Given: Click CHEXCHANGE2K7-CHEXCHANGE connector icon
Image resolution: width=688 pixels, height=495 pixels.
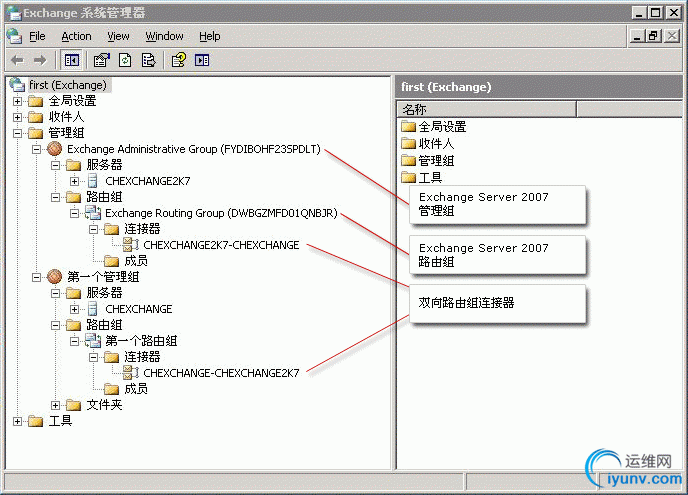Looking at the screenshot, I should tap(131, 245).
